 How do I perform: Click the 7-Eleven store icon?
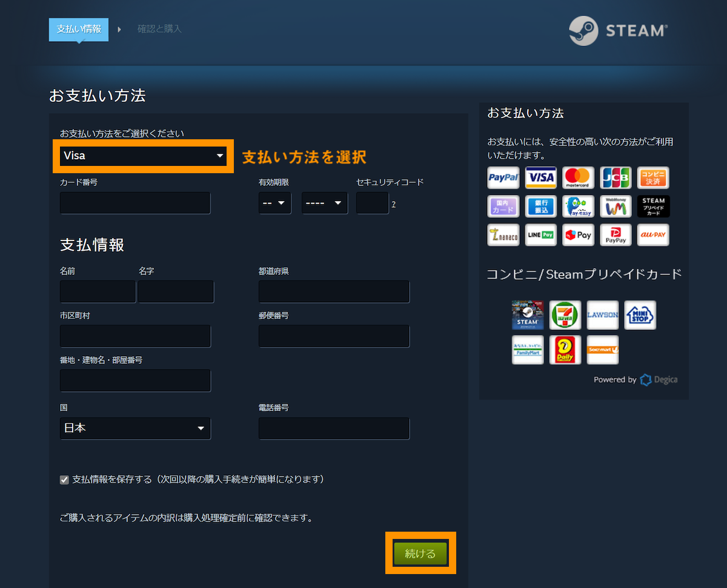coord(565,315)
